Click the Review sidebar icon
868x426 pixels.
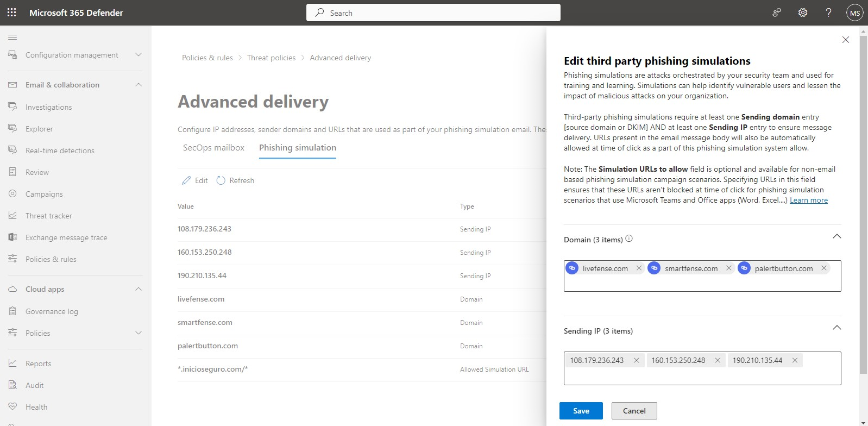12,172
